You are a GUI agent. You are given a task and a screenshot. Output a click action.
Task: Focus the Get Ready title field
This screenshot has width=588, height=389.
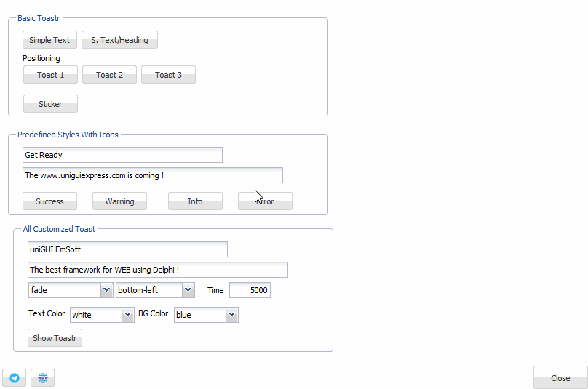pyautogui.click(x=122, y=155)
